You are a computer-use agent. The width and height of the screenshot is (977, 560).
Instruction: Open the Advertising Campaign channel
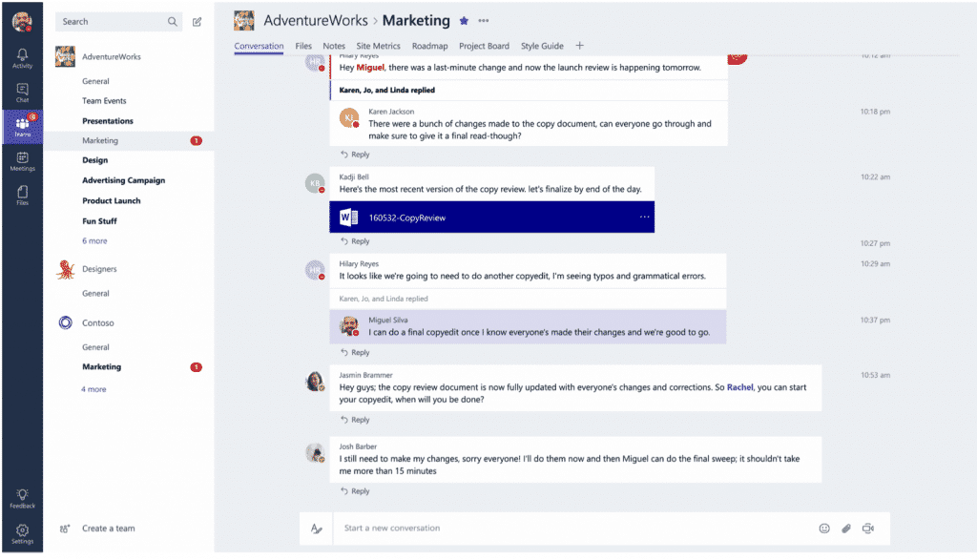click(123, 180)
